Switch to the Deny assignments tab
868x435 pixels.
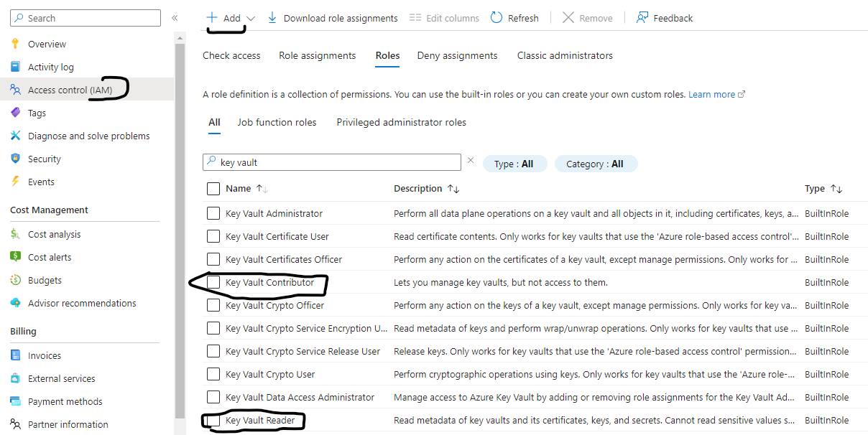[x=457, y=55]
